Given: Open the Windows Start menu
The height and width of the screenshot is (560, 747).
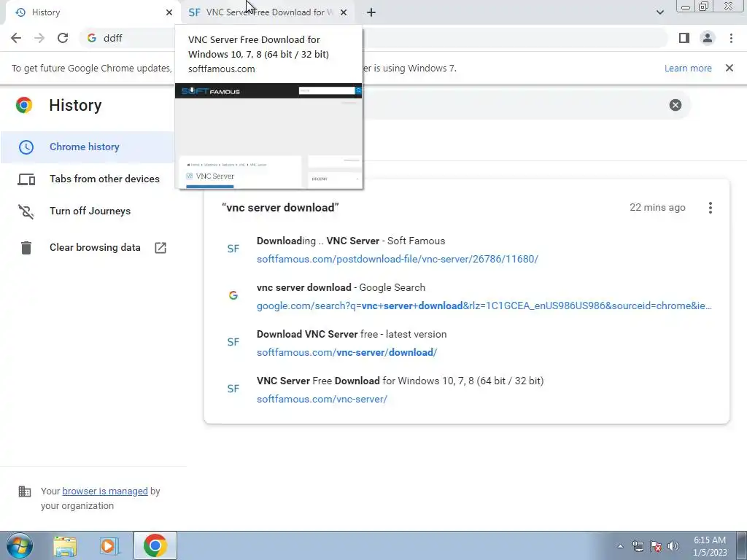Looking at the screenshot, I should tap(20, 545).
